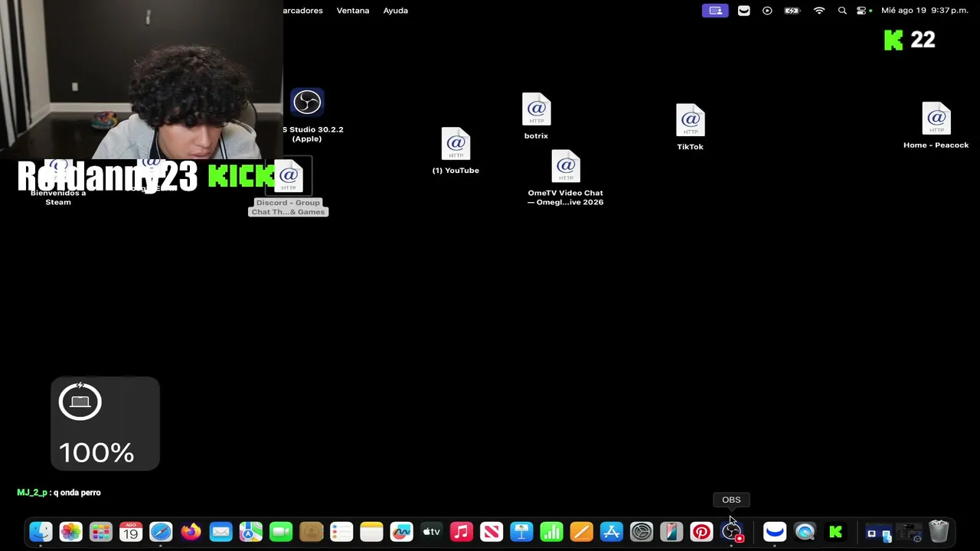Open Pinterest from the Dock

tap(701, 531)
